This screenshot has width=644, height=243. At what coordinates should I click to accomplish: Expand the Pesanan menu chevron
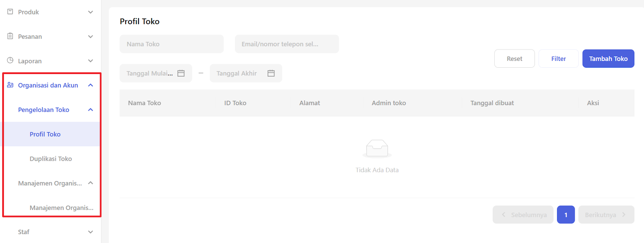[91, 37]
